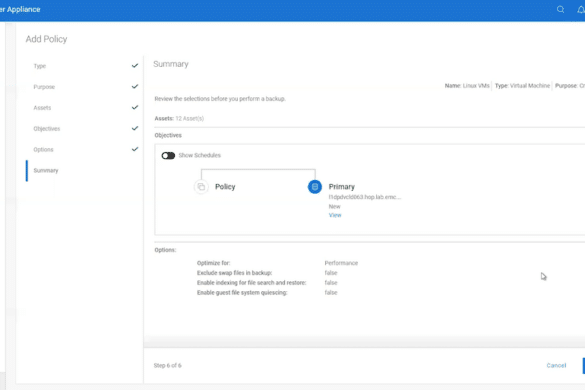Click 'Enable guest file system quiescing:' label

(x=242, y=293)
